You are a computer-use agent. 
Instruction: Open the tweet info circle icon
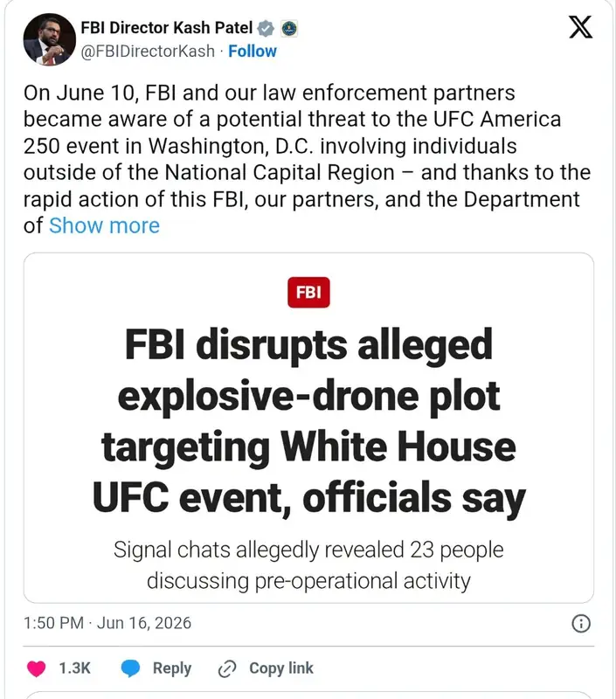point(581,623)
